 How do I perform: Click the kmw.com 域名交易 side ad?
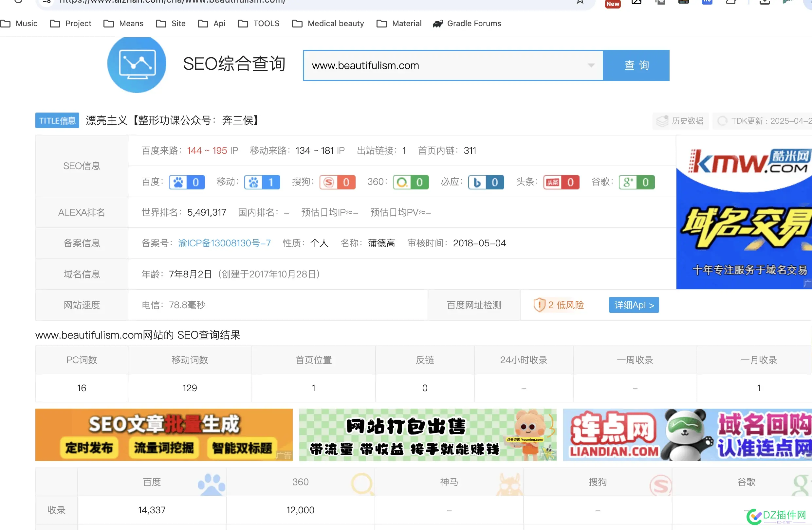[744, 212]
